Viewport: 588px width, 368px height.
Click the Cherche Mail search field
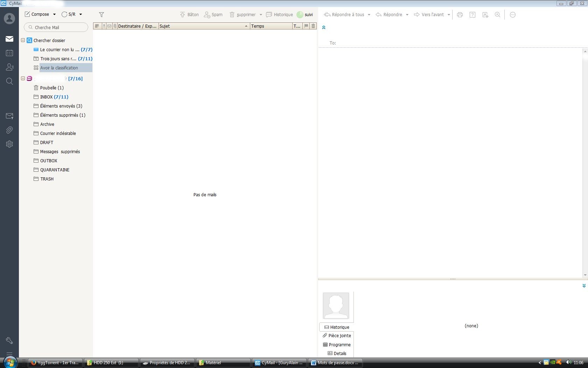[56, 27]
